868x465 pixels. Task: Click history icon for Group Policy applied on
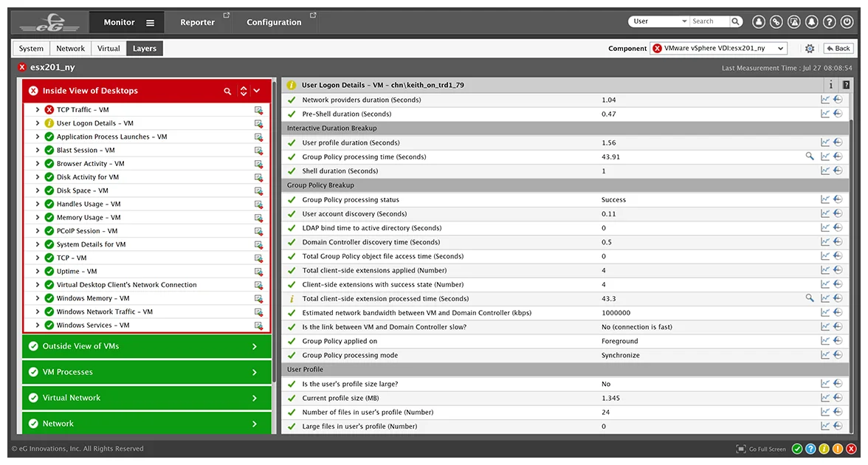click(x=838, y=341)
